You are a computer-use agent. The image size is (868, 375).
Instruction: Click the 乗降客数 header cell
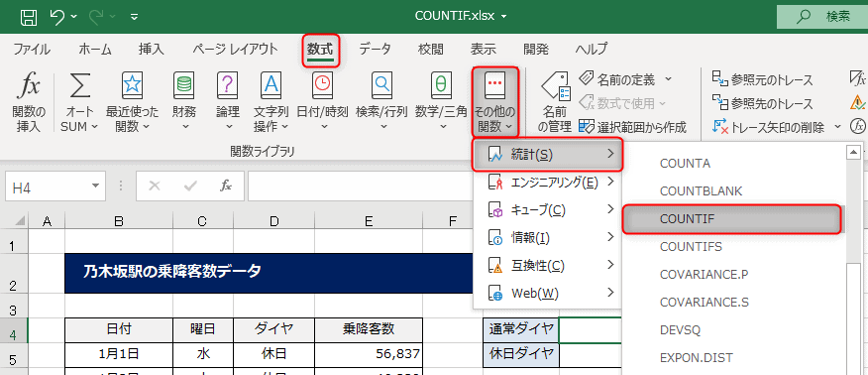click(369, 329)
